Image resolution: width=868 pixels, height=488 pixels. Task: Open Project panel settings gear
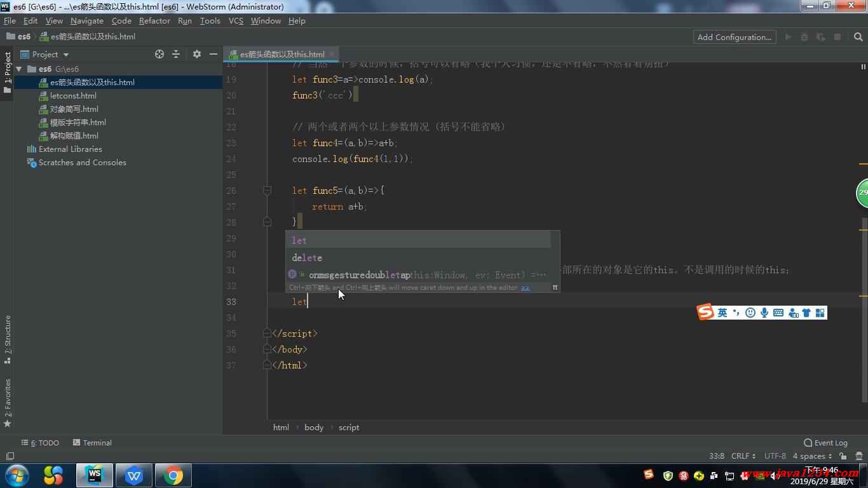[197, 54]
